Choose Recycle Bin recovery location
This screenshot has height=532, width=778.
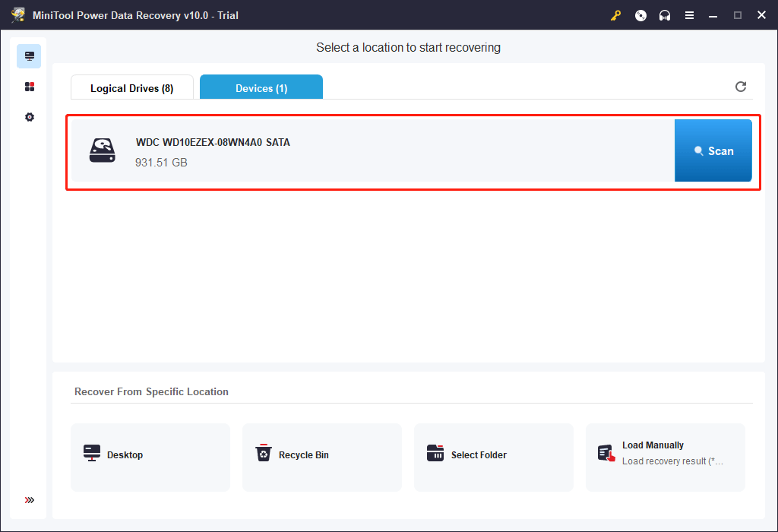point(322,457)
